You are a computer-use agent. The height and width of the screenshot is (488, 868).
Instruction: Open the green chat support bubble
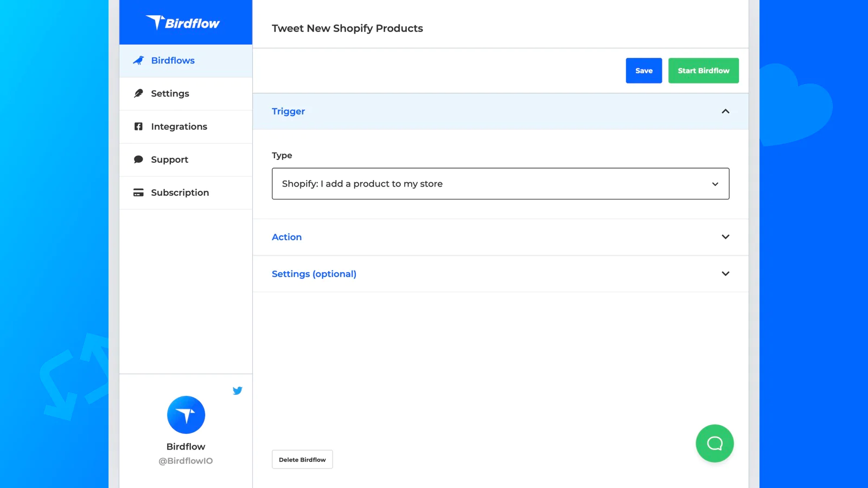click(714, 444)
